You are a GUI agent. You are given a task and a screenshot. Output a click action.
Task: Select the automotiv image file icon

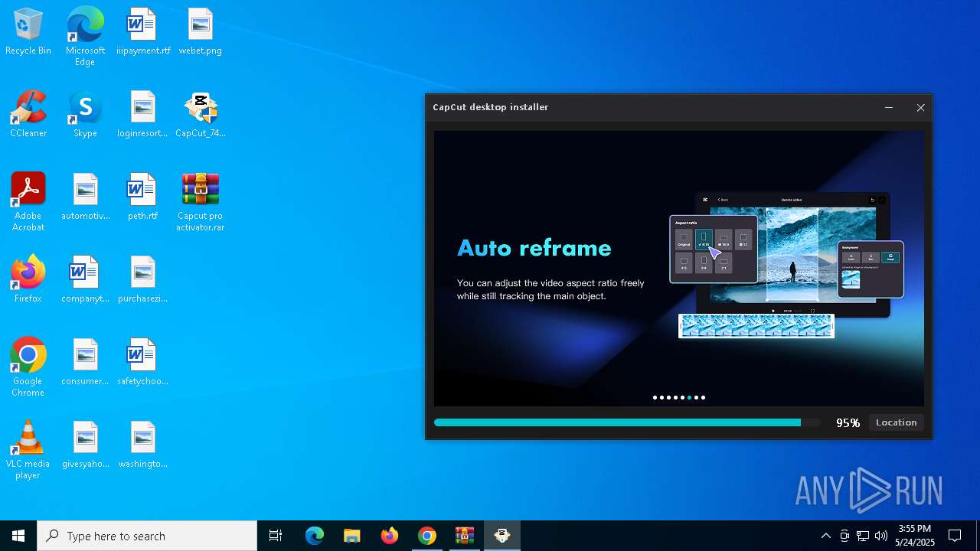coord(85,197)
